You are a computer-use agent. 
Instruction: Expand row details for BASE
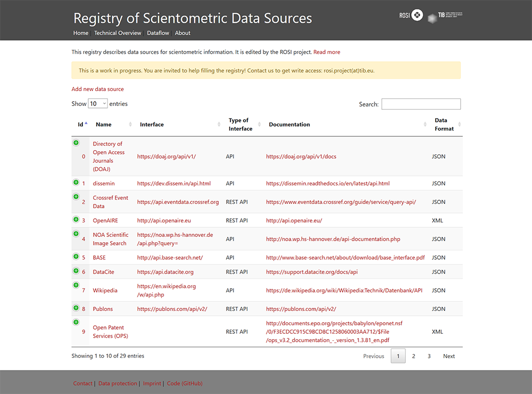[x=76, y=257]
